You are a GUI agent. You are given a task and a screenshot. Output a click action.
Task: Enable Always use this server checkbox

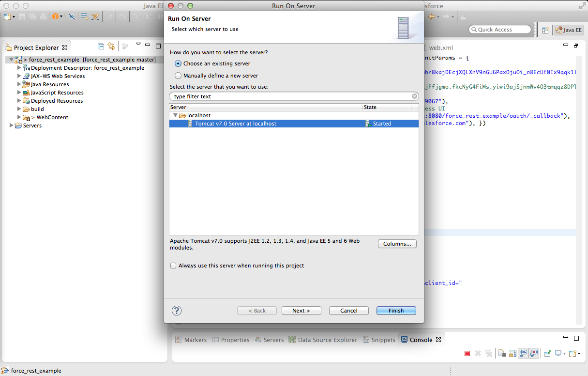tap(173, 266)
